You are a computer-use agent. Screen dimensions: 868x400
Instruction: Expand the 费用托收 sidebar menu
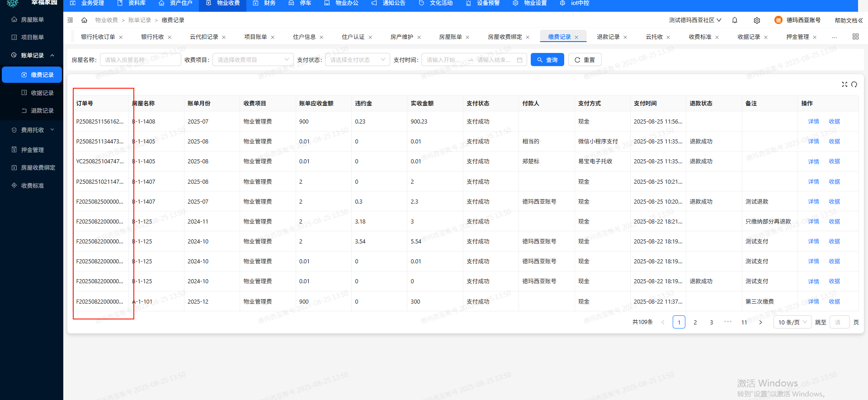(x=33, y=130)
